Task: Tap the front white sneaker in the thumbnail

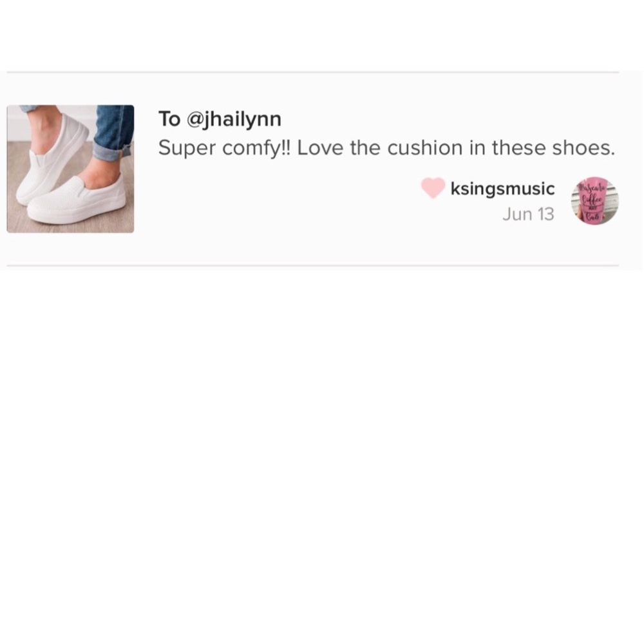Action: 78,200
